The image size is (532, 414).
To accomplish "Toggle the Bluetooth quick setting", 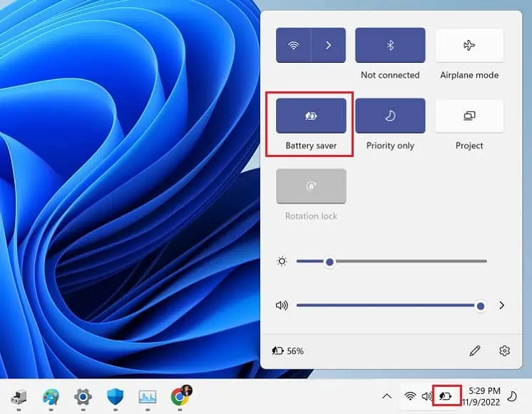I will [390, 45].
